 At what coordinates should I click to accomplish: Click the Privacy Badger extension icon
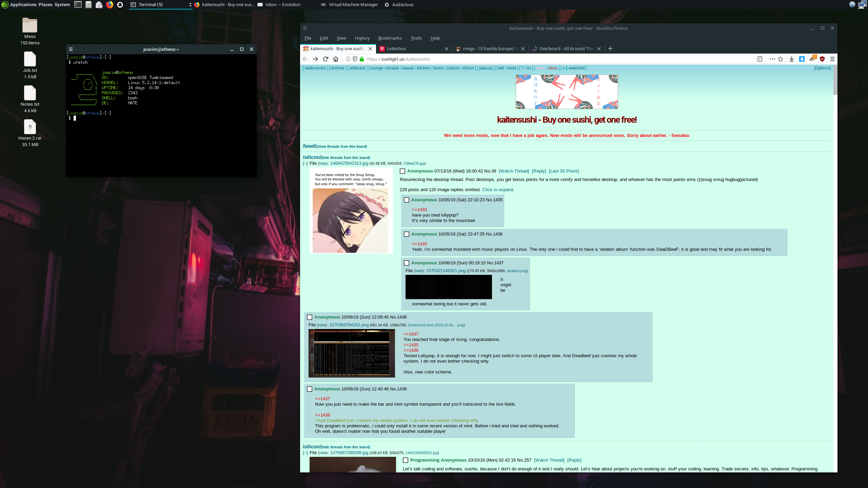812,59
